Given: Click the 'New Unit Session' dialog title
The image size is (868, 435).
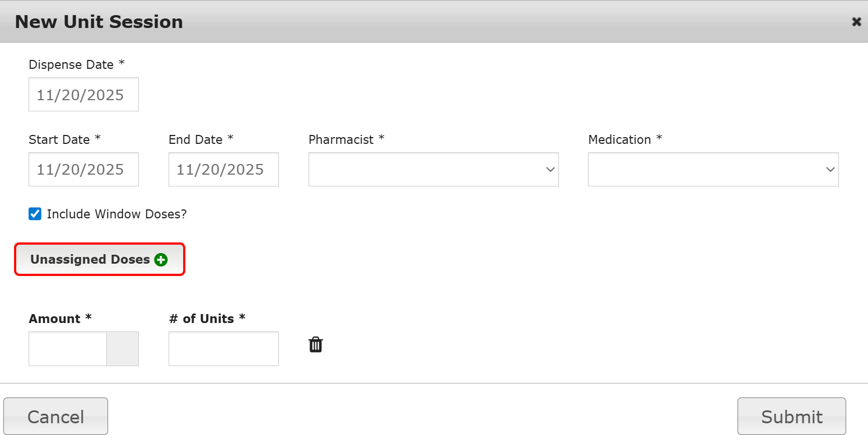Looking at the screenshot, I should click(x=99, y=22).
